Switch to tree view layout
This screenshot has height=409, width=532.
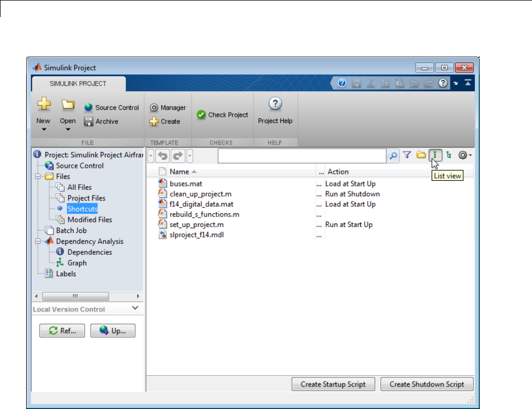click(449, 155)
